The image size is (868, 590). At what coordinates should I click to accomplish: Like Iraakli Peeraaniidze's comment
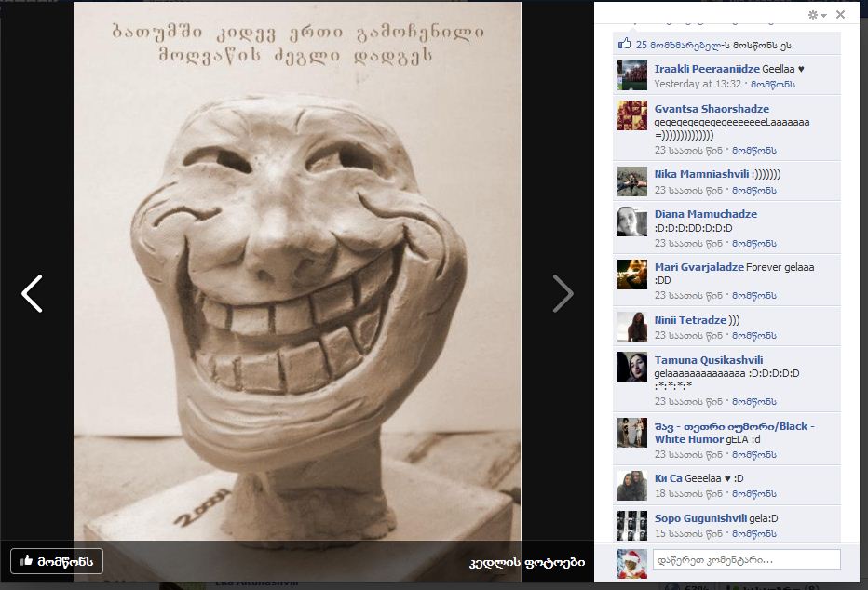pyautogui.click(x=773, y=84)
